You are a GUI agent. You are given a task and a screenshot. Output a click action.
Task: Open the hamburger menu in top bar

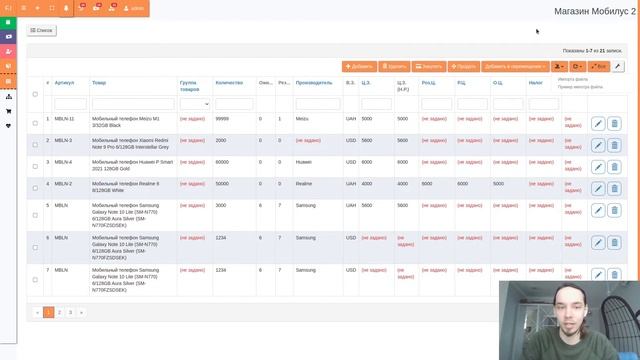23,8
